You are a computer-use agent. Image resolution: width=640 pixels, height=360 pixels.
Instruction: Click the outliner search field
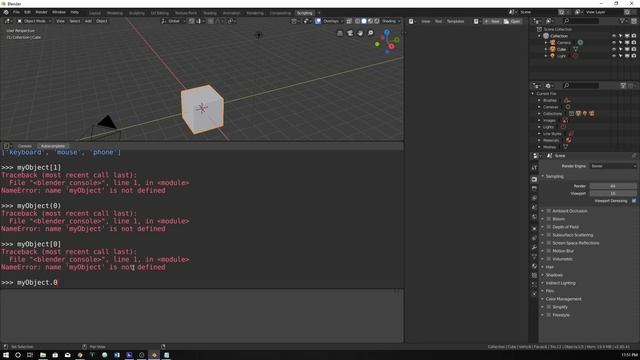click(581, 21)
